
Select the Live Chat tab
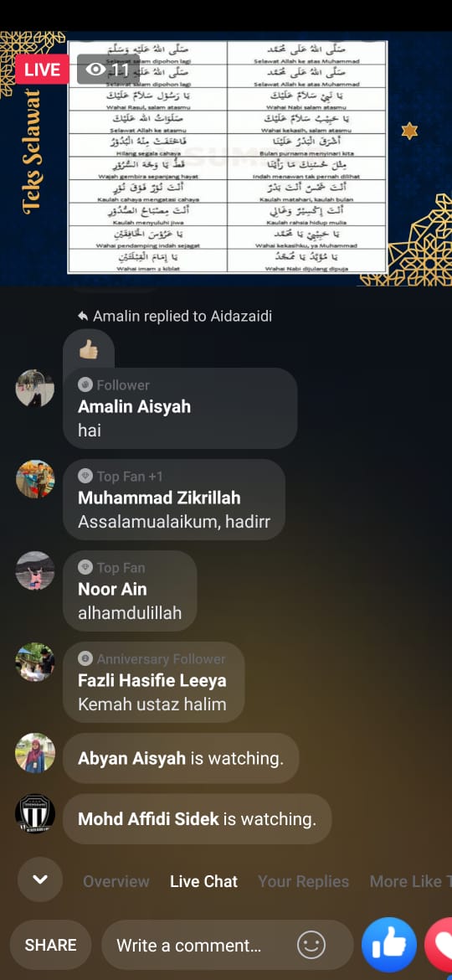[203, 881]
